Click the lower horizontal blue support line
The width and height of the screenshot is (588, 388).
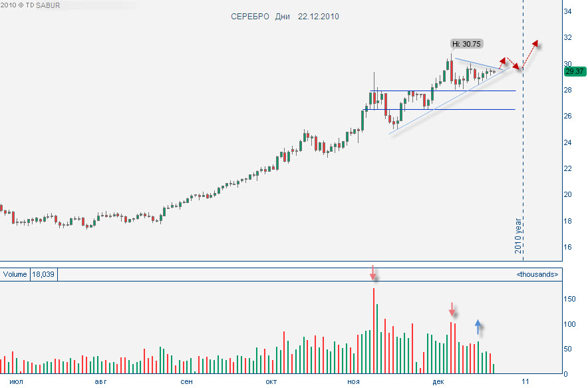[x=439, y=110]
